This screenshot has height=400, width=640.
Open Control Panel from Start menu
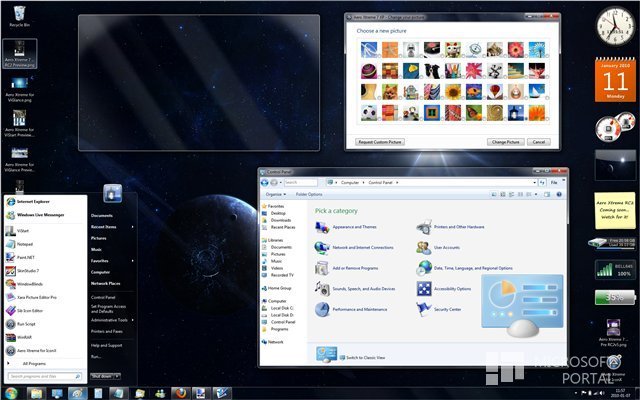point(103,298)
